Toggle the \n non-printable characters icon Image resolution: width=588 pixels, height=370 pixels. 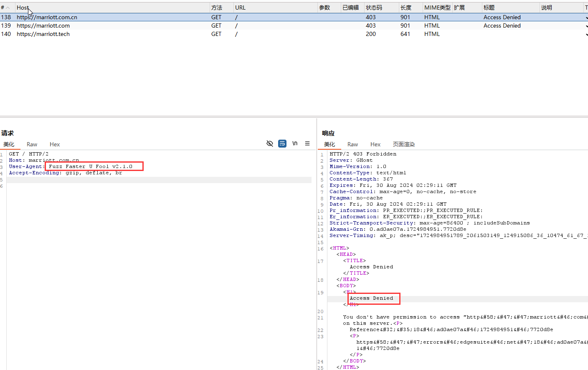(295, 143)
